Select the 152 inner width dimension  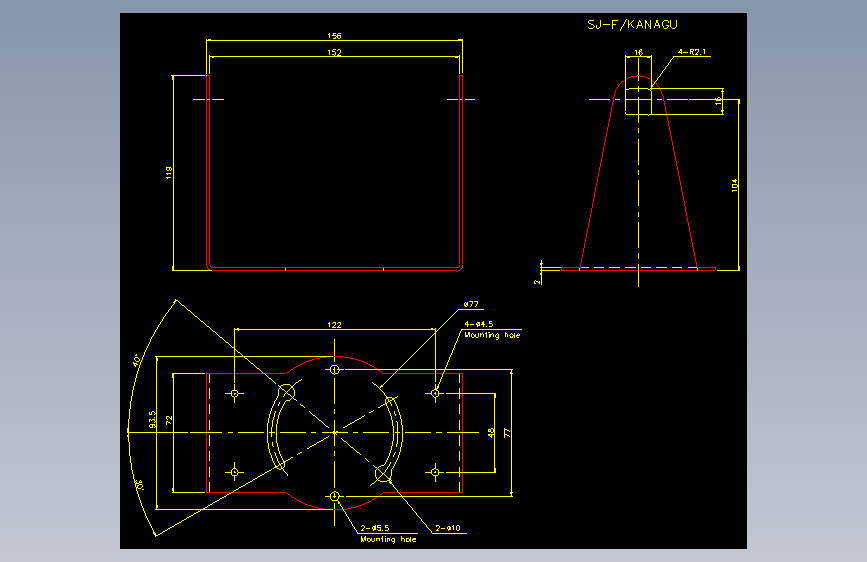click(x=334, y=53)
